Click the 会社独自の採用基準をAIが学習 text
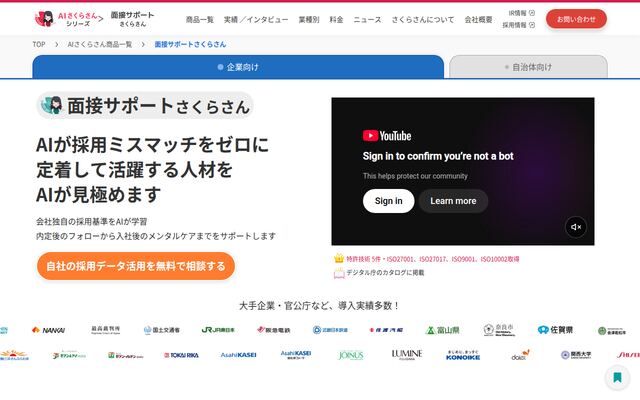Image resolution: width=640 pixels, height=400 pixels. 91,222
